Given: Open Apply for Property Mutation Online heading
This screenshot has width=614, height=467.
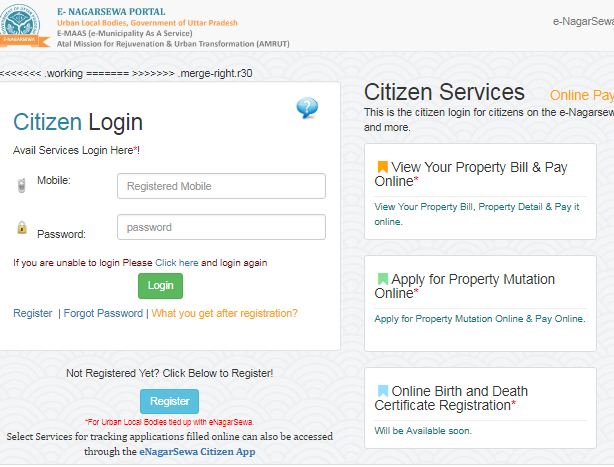Looking at the screenshot, I should pyautogui.click(x=464, y=286).
